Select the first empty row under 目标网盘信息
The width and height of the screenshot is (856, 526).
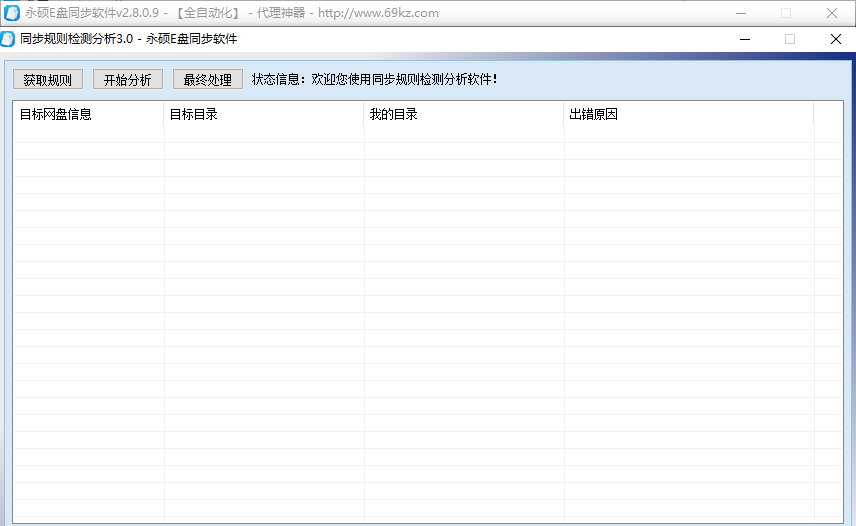click(88, 134)
